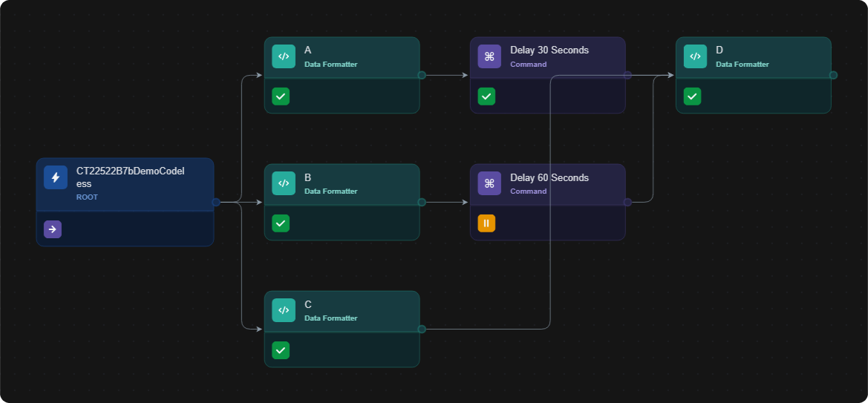
Task: Click the green checkmark status on node B
Action: (x=281, y=223)
